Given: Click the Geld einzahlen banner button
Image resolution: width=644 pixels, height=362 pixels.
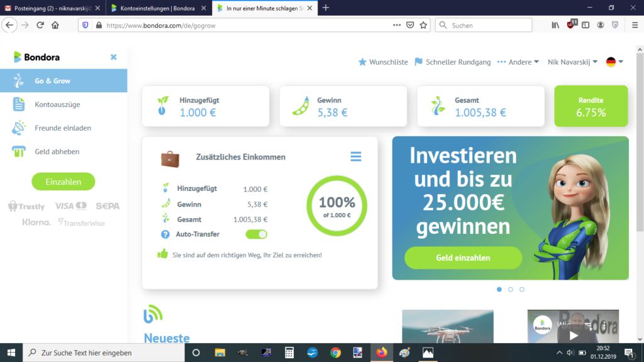Looking at the screenshot, I should (464, 258).
